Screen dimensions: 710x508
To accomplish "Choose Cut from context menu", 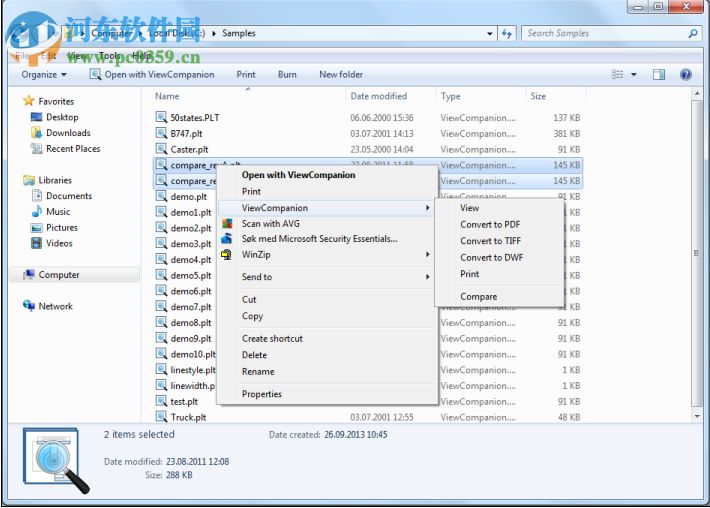I will click(249, 299).
